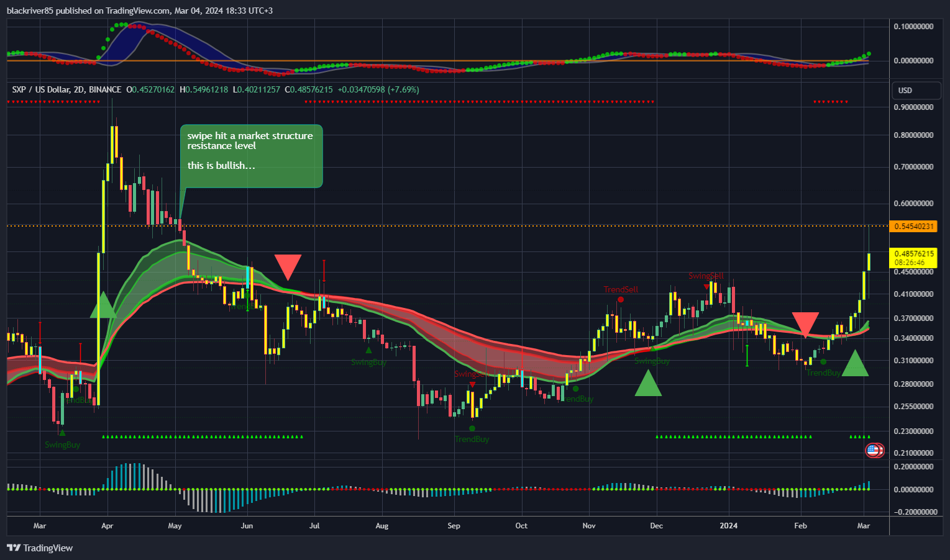Click the 08:26:46 bar countdown timer
950x560 pixels.
coord(909,263)
